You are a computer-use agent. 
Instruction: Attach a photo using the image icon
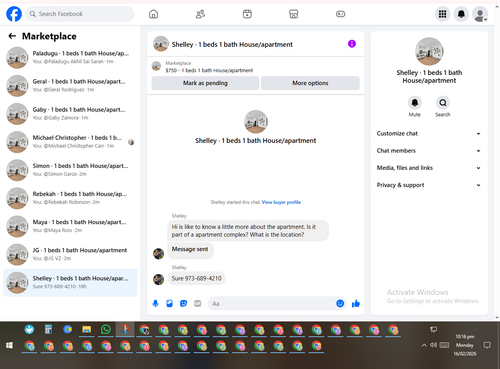169,304
